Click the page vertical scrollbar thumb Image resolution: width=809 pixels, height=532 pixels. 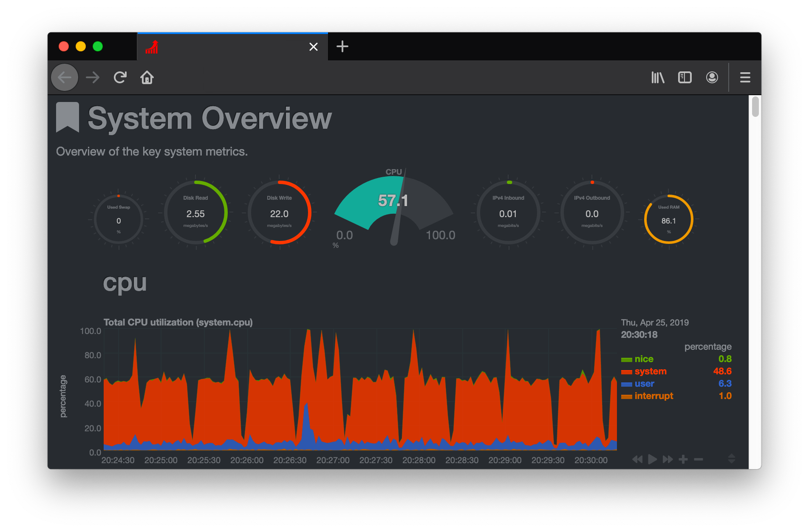click(755, 107)
